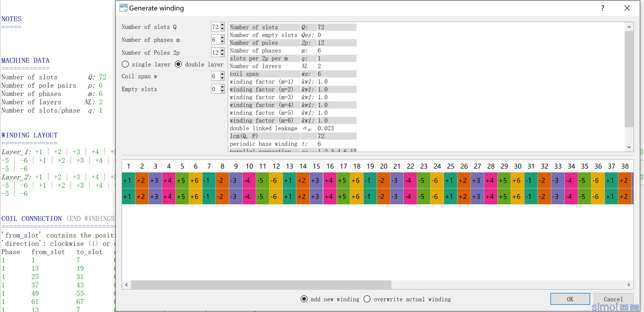Click the info table vertical scrollbar thumb

point(629,79)
